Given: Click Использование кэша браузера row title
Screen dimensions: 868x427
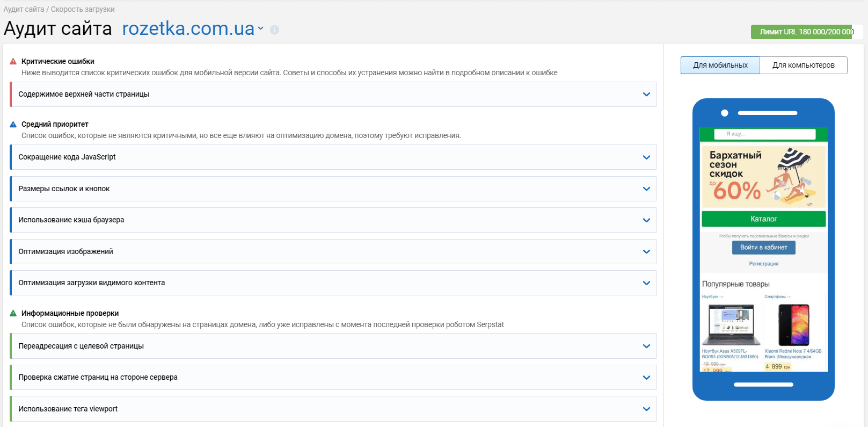Looking at the screenshot, I should pos(71,220).
